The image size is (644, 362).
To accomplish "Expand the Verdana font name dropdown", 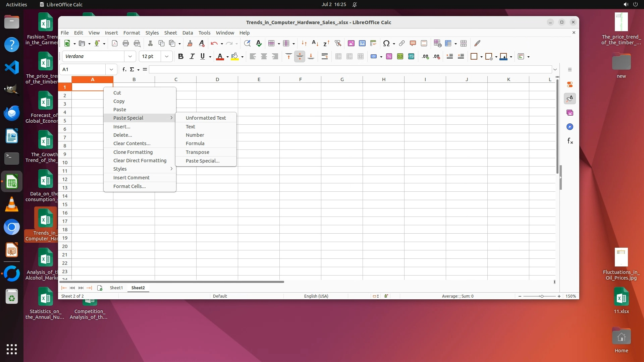I will point(130,56).
